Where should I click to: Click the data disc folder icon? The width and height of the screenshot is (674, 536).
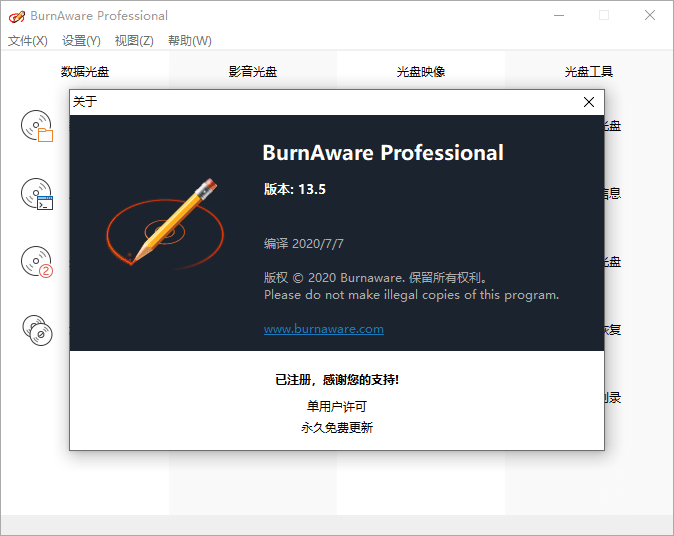37,126
